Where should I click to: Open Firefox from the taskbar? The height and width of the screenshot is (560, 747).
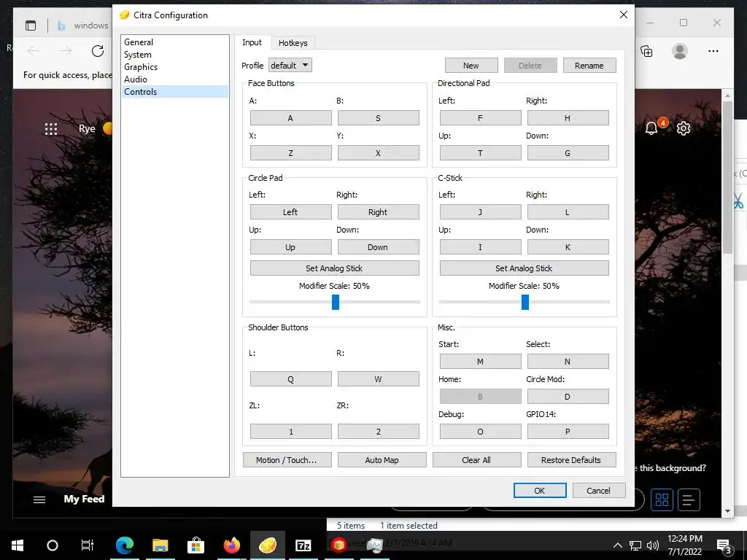tap(232, 545)
